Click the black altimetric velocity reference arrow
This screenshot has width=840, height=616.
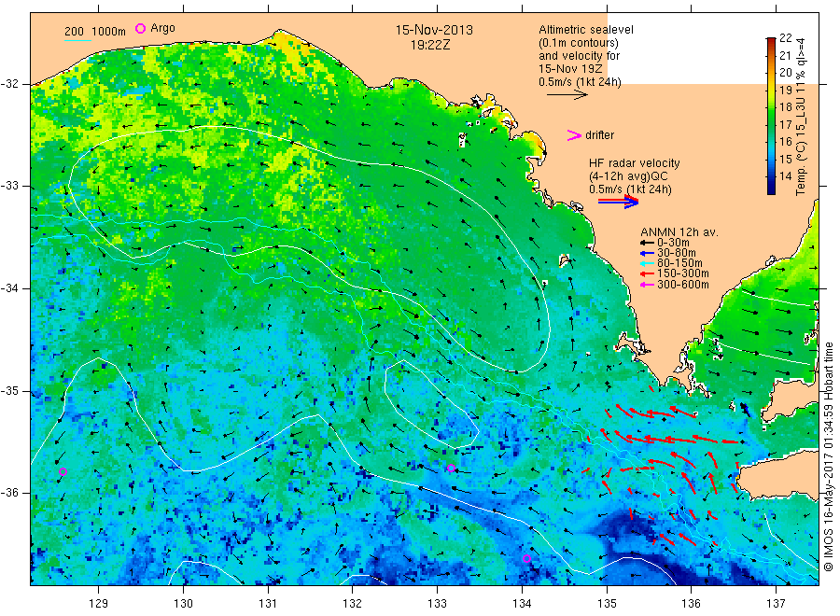(567, 95)
